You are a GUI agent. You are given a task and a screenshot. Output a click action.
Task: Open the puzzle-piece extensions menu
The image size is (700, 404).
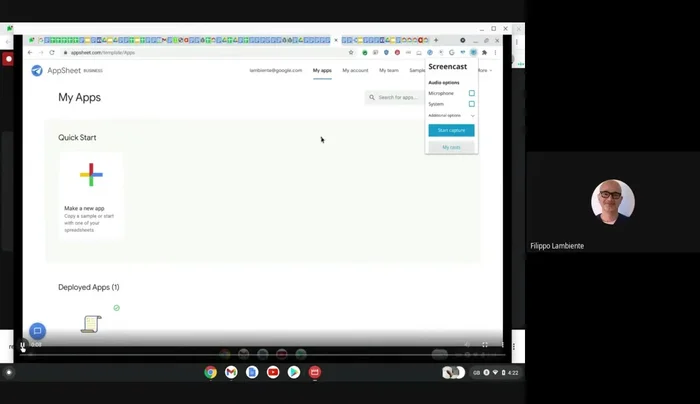click(x=484, y=53)
